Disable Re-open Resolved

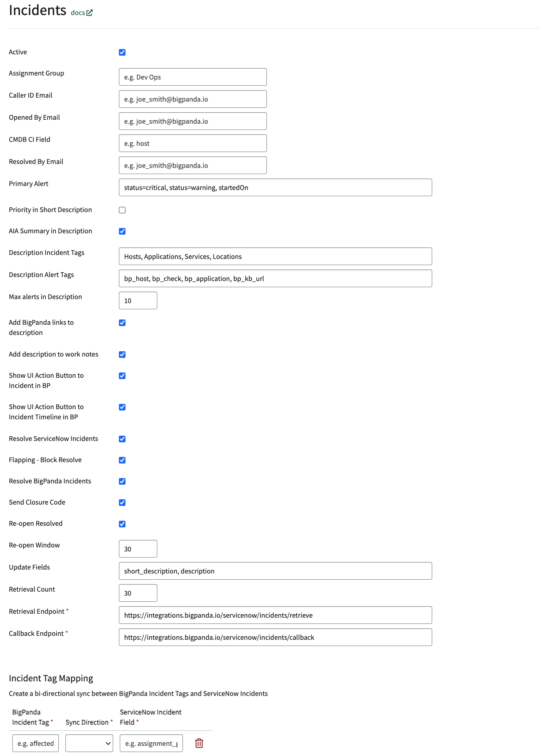122,524
